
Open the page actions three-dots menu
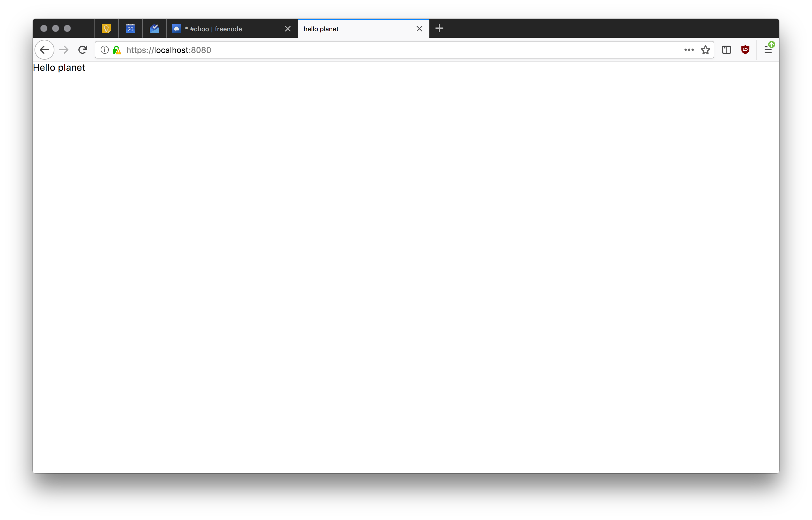point(689,50)
